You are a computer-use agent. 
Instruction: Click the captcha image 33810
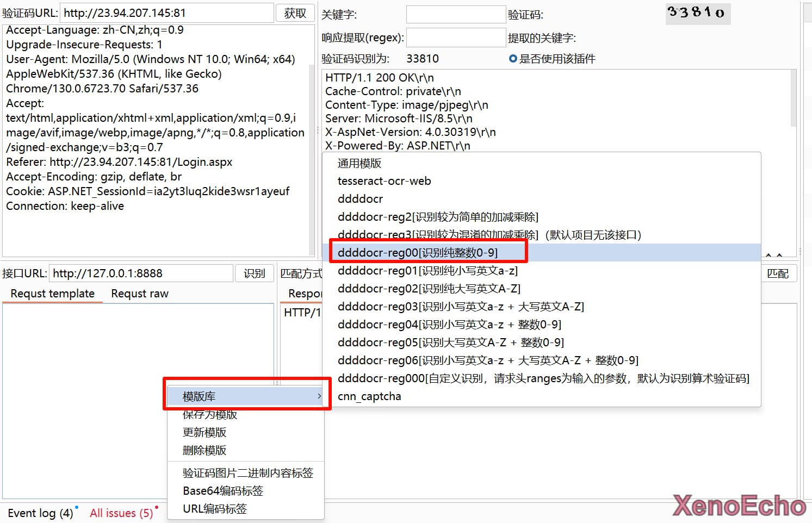[697, 13]
